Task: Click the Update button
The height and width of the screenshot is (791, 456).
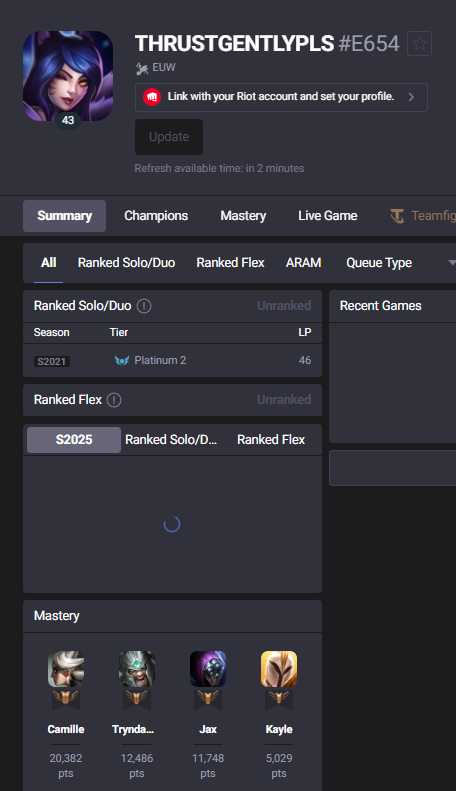Action: pos(169,137)
